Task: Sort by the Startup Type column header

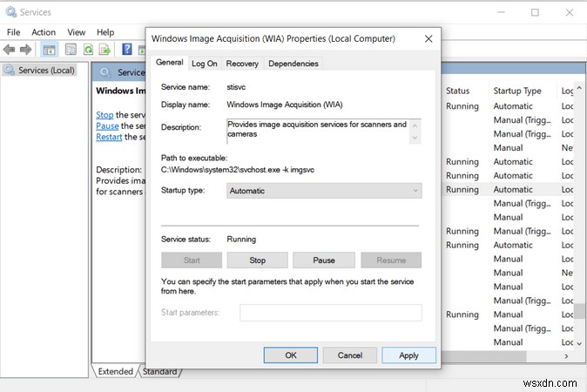Action: point(517,91)
